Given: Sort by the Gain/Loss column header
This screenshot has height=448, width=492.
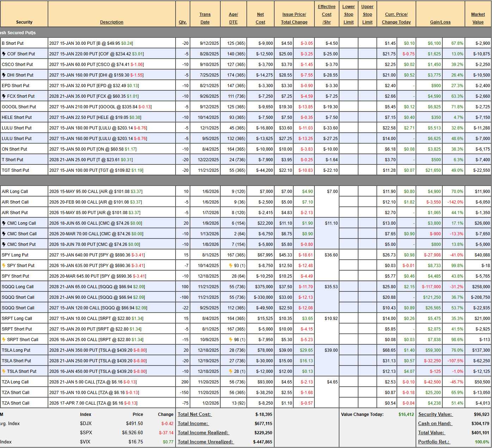Looking at the screenshot, I should 440,22.
